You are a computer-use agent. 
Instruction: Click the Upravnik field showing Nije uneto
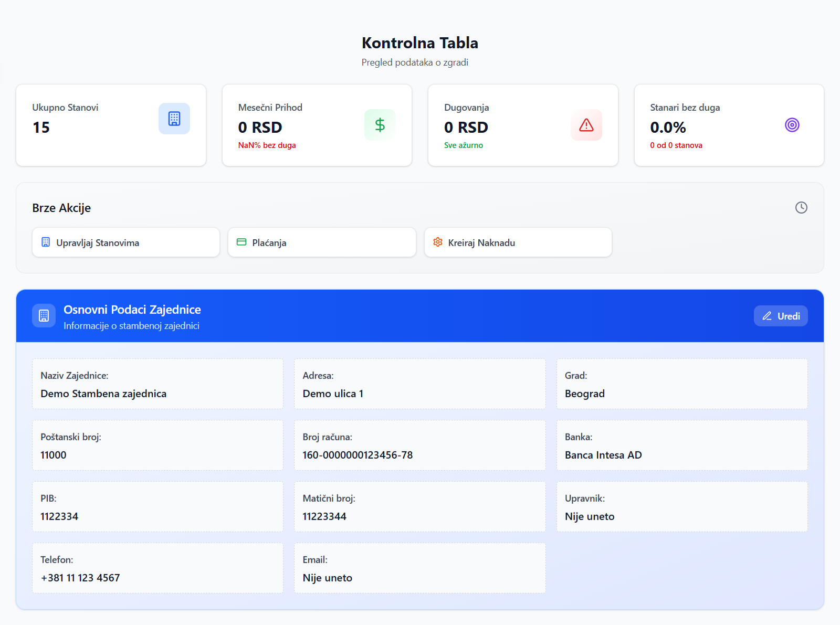tap(681, 507)
